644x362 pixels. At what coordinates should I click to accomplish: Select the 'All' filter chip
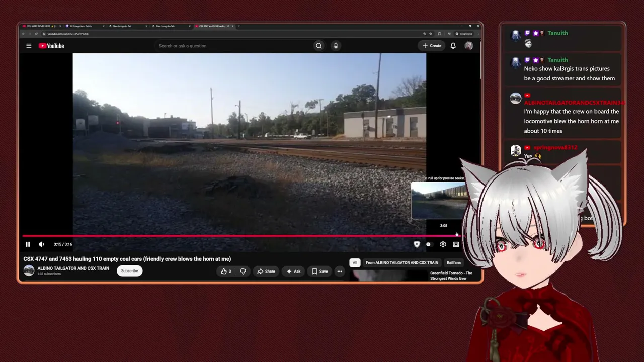pos(355,263)
